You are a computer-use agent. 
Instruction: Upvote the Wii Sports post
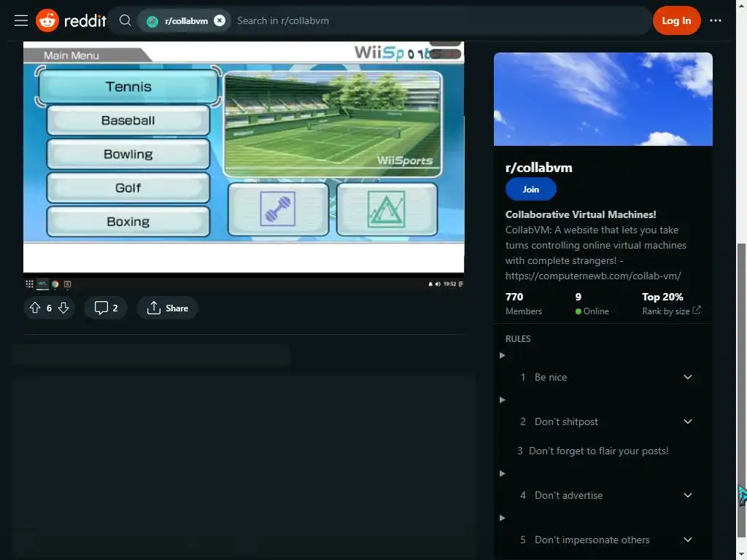tap(35, 308)
